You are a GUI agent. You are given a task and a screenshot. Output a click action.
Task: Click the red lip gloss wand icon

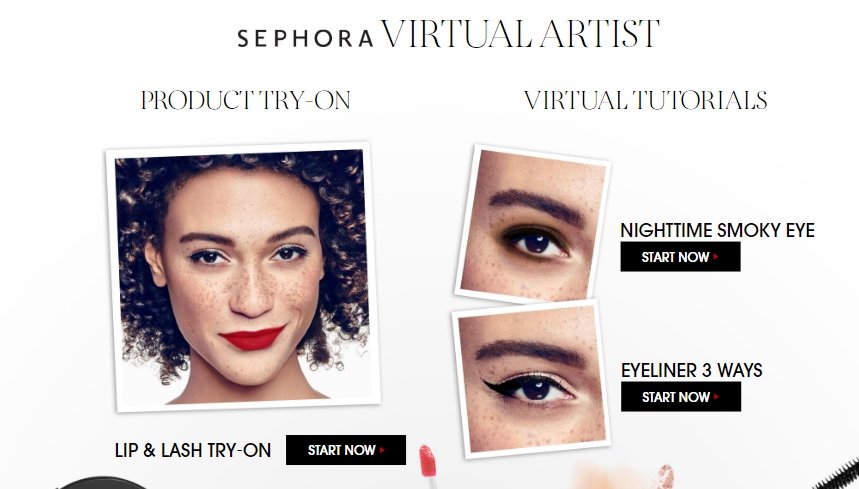(x=428, y=467)
